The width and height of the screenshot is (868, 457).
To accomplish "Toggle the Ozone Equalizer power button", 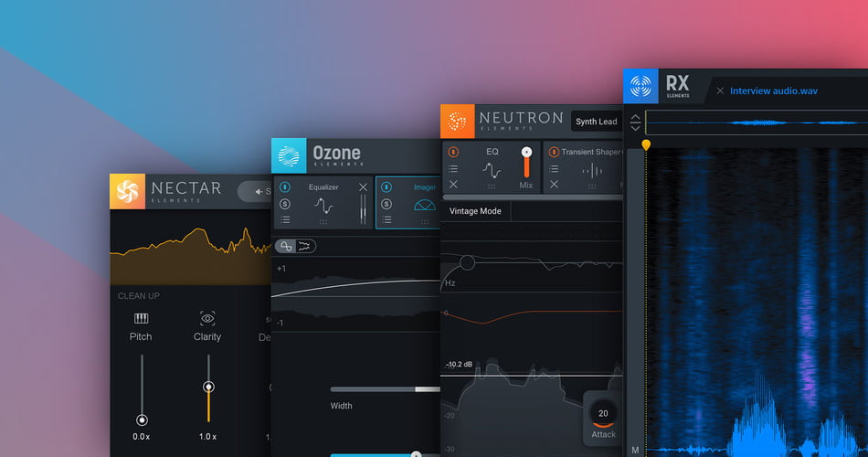I will pos(286,187).
